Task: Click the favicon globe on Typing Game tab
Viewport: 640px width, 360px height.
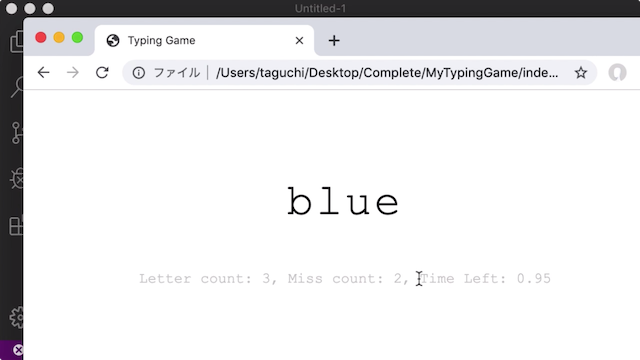Action: (x=113, y=40)
